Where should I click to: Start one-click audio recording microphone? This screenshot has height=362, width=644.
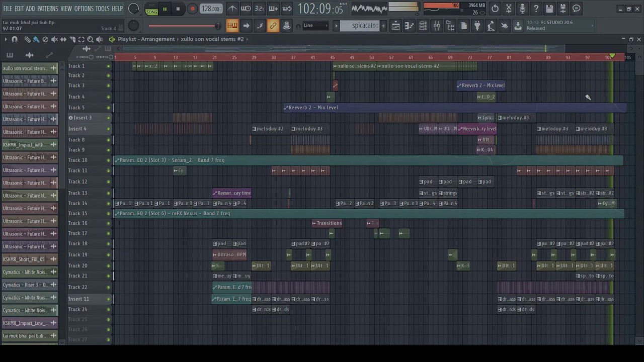click(x=522, y=9)
